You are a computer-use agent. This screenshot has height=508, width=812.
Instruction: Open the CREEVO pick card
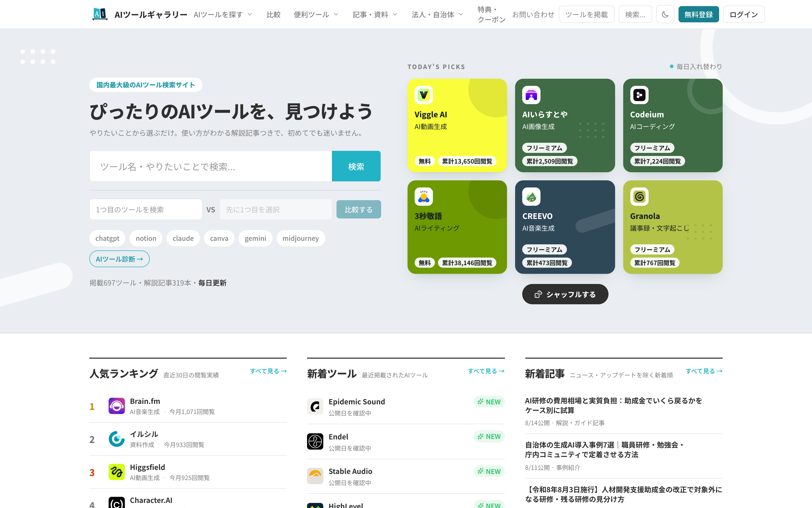[565, 227]
